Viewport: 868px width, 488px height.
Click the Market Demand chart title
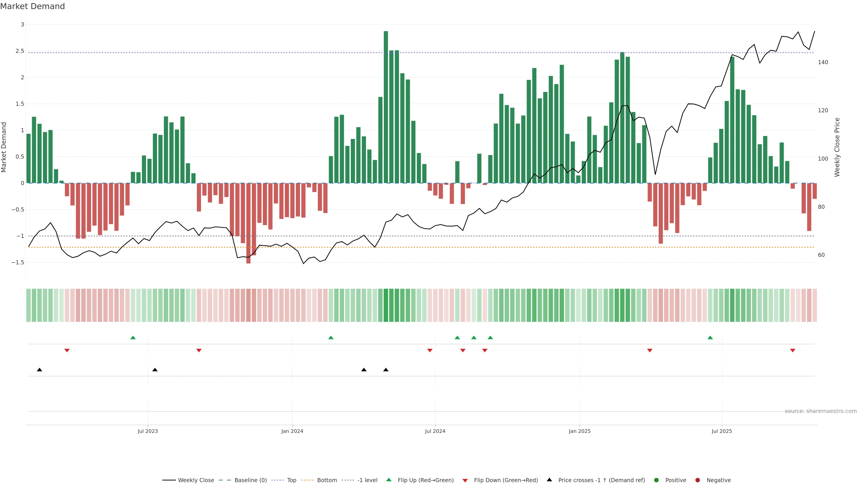click(x=32, y=6)
